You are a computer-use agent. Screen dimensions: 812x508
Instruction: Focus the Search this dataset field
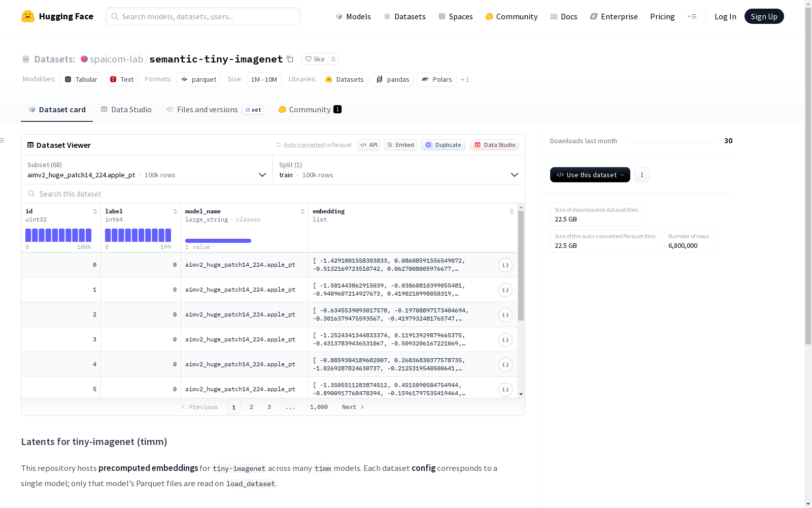click(273, 194)
